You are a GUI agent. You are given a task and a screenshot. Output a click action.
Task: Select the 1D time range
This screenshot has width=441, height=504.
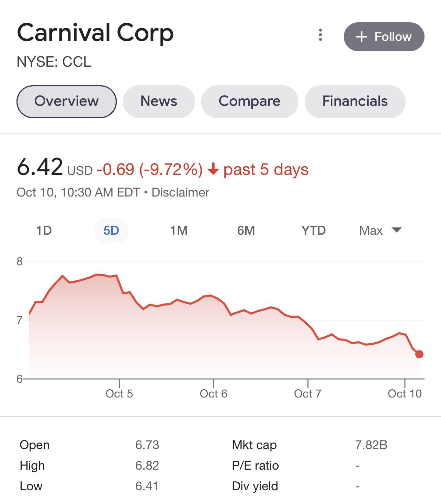(44, 230)
